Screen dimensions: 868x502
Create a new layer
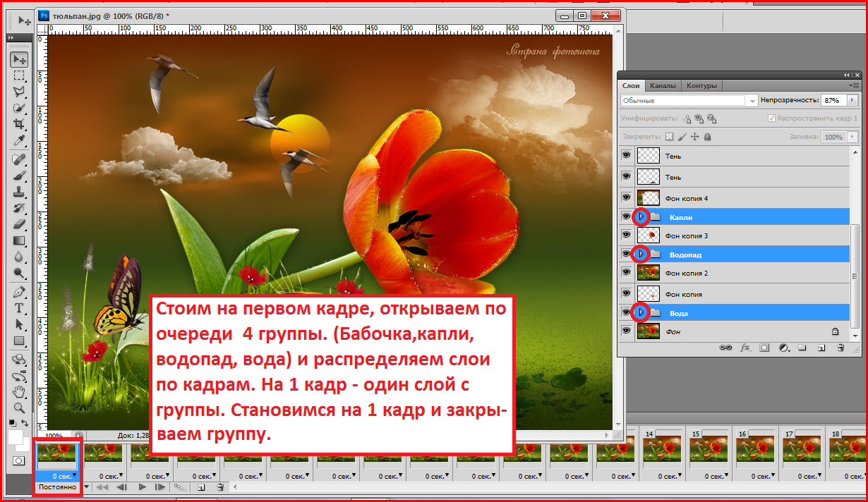(x=821, y=348)
